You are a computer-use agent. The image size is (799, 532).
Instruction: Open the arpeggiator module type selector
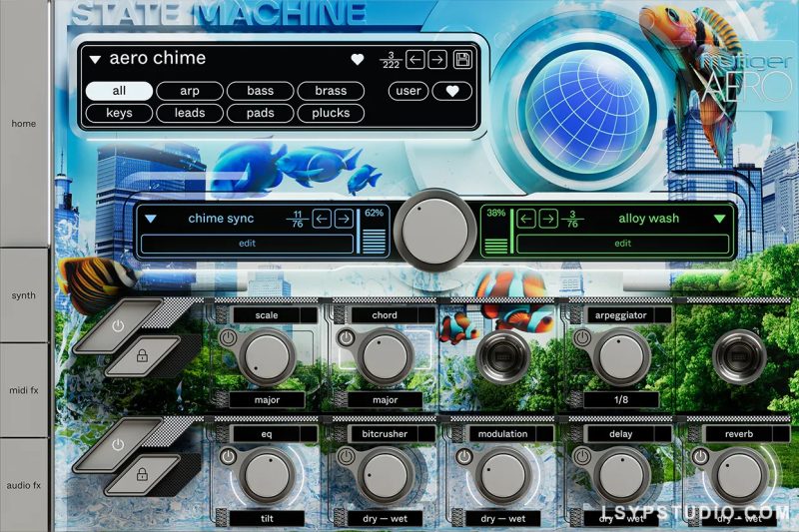(x=629, y=315)
